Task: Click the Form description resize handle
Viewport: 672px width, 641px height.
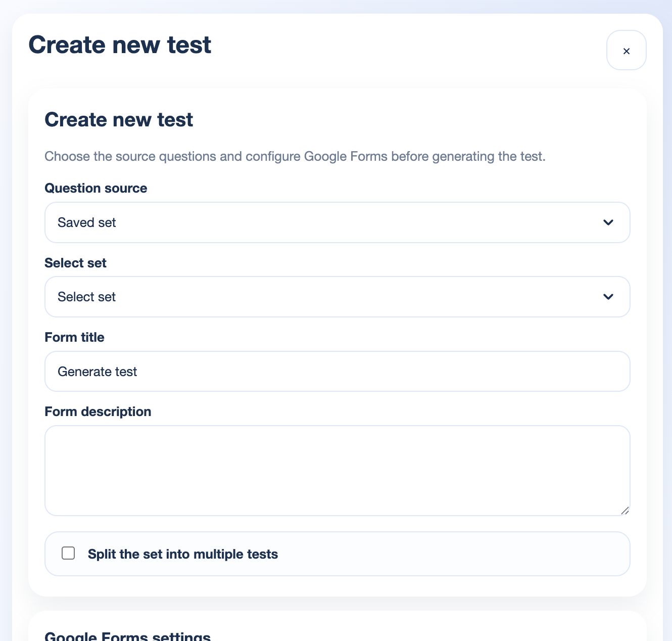Action: coord(625,511)
